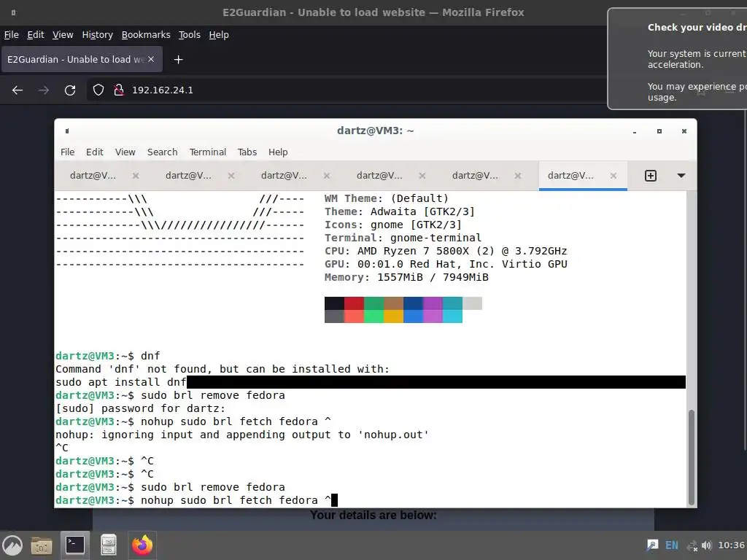Open the terminal View menu

pyautogui.click(x=125, y=152)
